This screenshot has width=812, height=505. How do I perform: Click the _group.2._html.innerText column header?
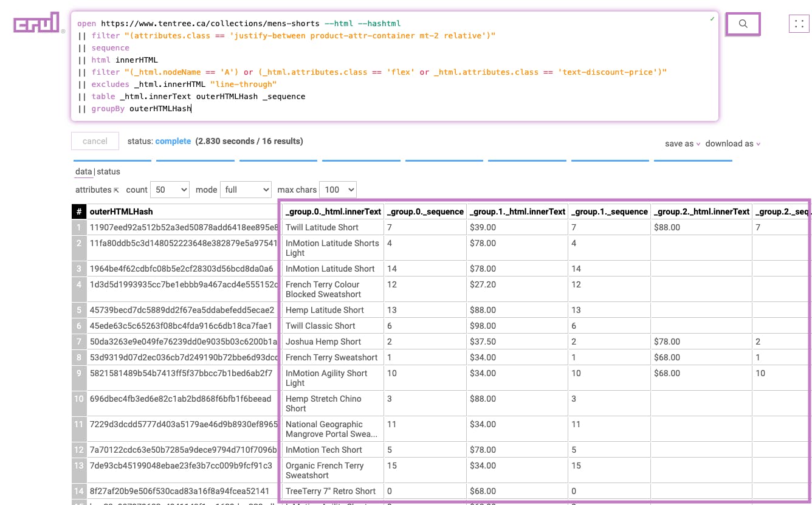701,211
